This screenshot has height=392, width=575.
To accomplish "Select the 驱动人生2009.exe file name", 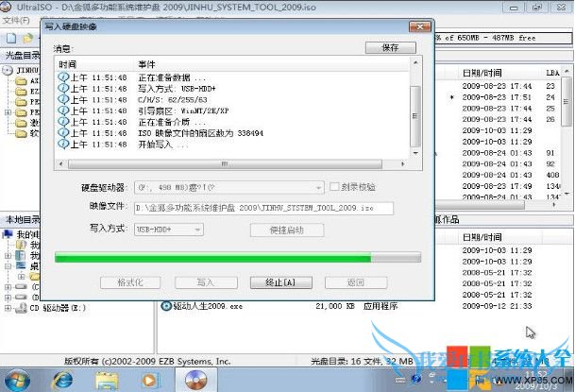I will click(208, 306).
